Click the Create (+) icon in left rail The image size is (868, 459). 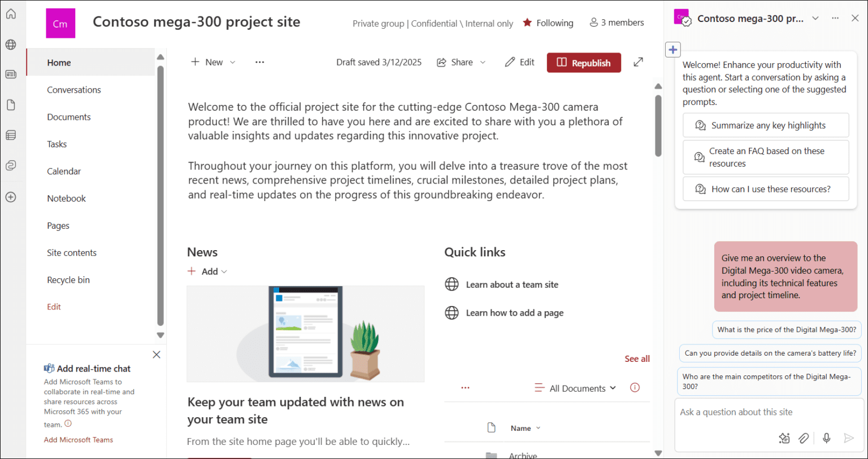click(10, 197)
